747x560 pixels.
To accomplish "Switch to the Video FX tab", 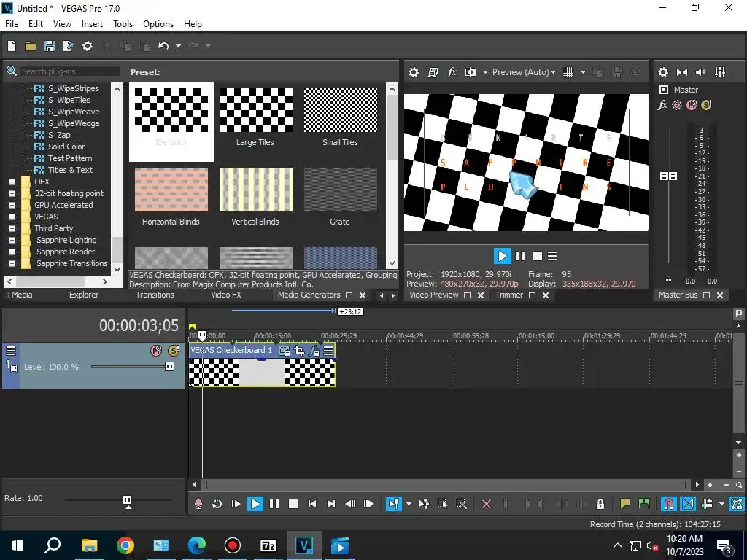I will (x=226, y=295).
